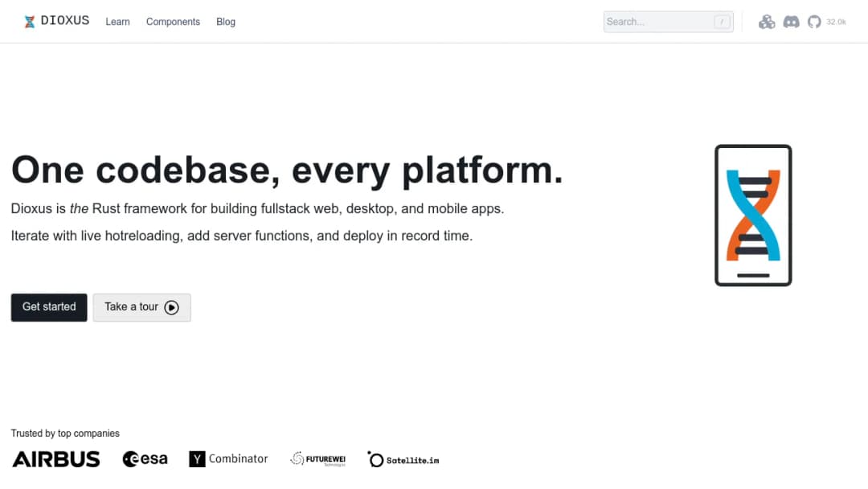
Task: Focus the Search input field
Action: click(668, 22)
